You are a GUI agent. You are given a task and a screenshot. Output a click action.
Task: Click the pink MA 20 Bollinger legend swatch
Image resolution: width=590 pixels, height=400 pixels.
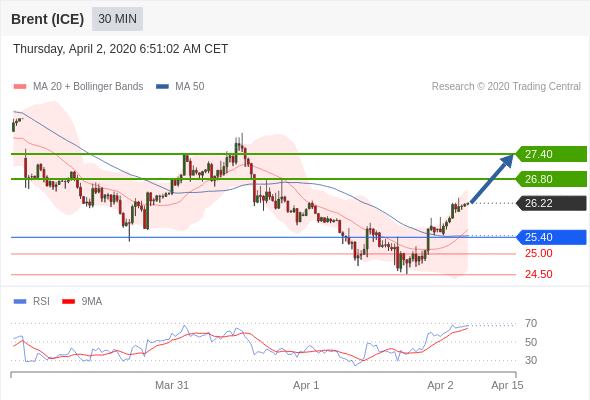(20, 87)
